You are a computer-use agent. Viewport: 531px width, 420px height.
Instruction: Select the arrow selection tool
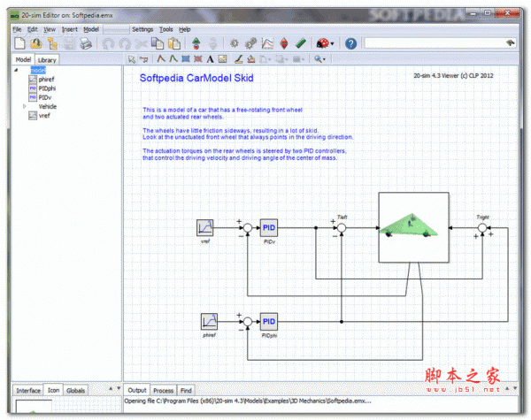click(131, 59)
